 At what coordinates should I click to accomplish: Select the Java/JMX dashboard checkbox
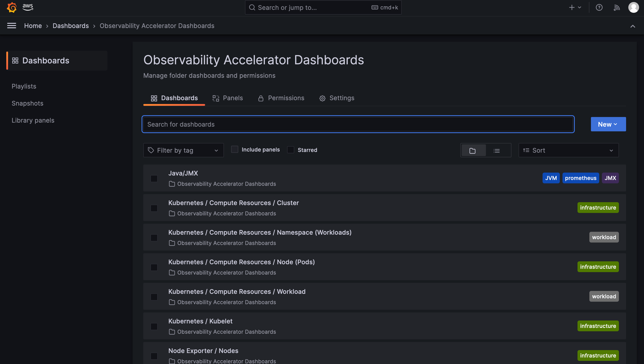tap(154, 178)
